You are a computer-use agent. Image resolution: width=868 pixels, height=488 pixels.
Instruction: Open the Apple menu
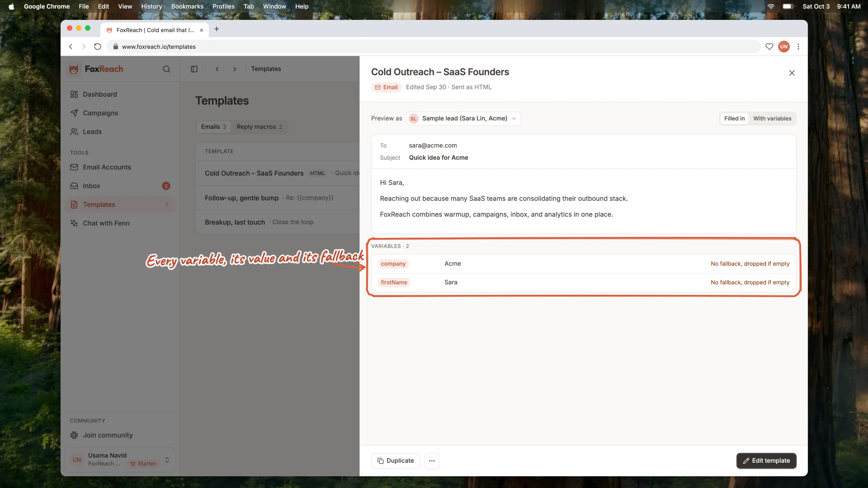pos(11,6)
